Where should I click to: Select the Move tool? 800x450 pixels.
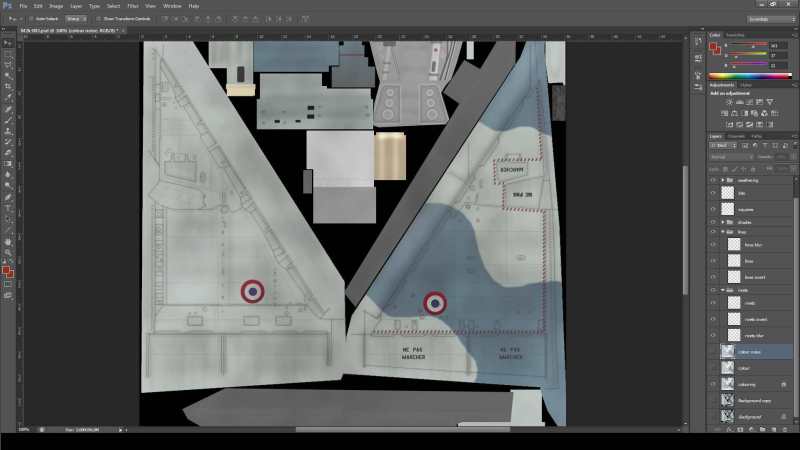8,44
